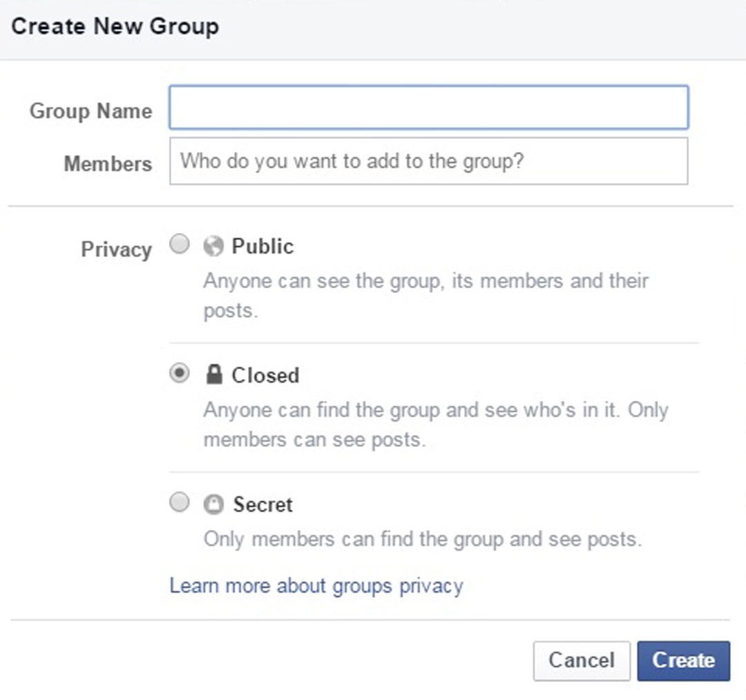Click the bold "Closed" label text

[x=265, y=375]
